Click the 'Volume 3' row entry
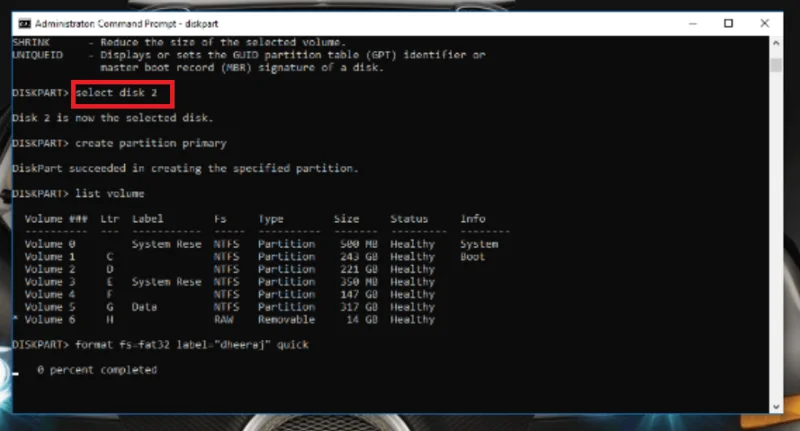 (x=50, y=282)
